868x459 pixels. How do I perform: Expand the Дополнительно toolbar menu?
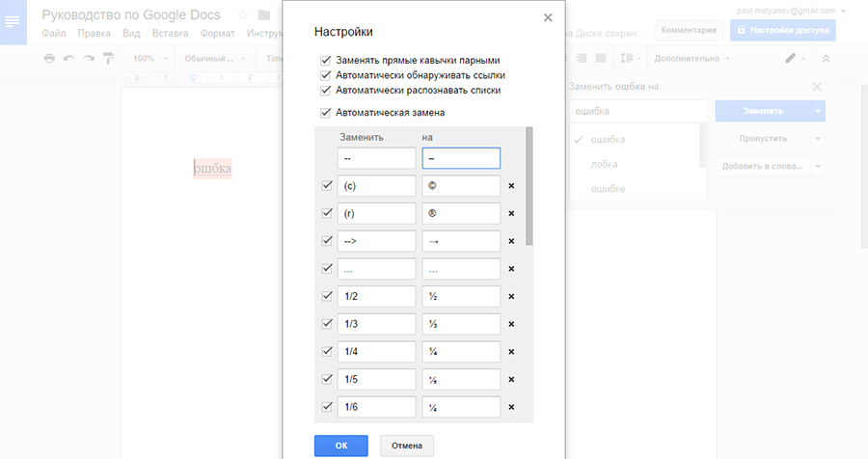pyautogui.click(x=692, y=58)
